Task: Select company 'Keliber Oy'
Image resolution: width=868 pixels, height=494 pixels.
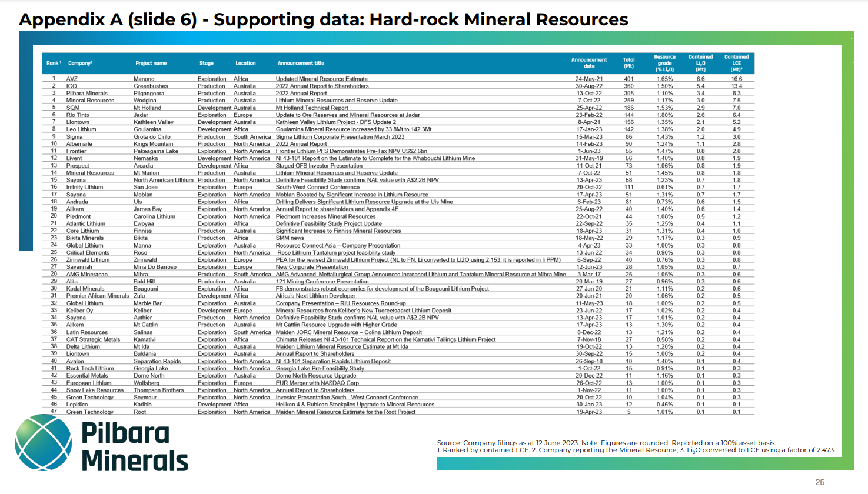Action: [80, 311]
